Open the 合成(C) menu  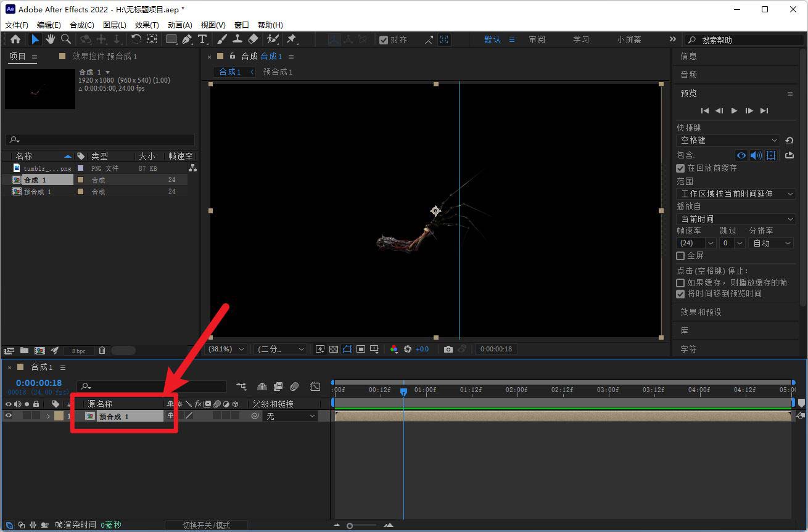coord(82,25)
